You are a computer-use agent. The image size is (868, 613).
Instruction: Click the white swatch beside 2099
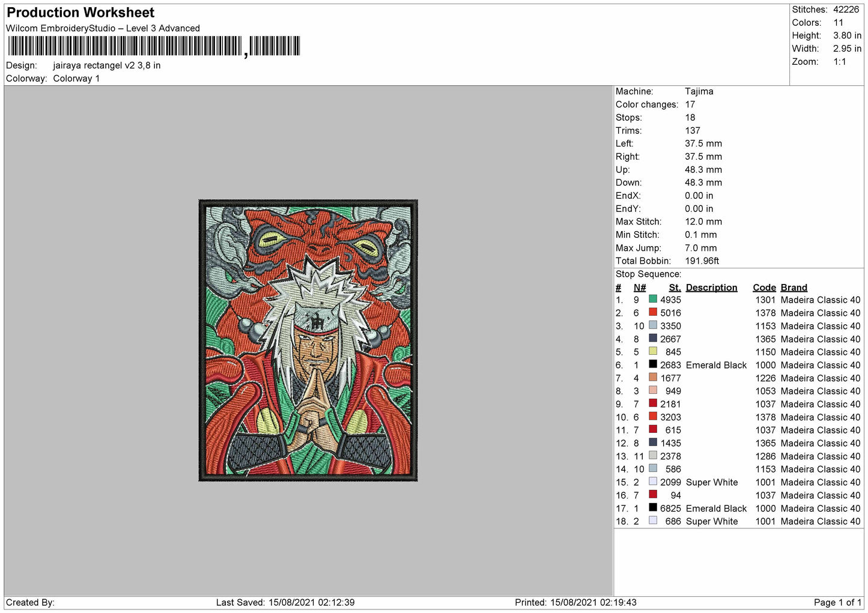click(653, 482)
